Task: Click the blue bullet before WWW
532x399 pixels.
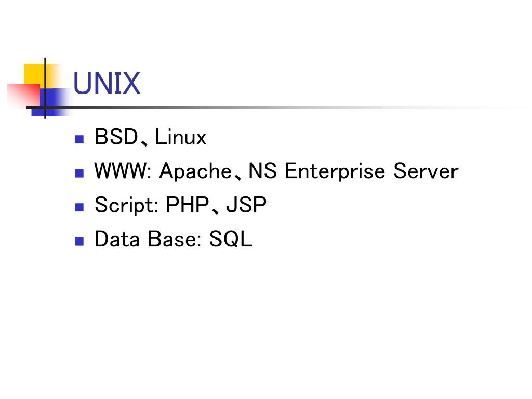Action: (79, 174)
